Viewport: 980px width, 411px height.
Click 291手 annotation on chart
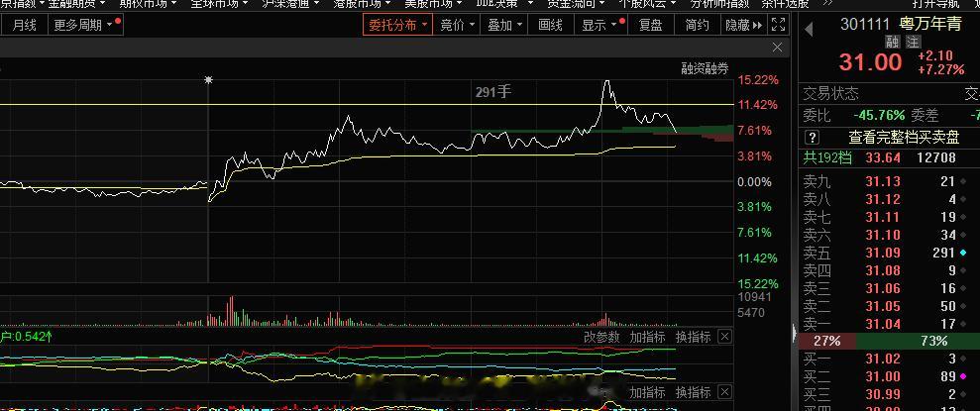(x=493, y=92)
